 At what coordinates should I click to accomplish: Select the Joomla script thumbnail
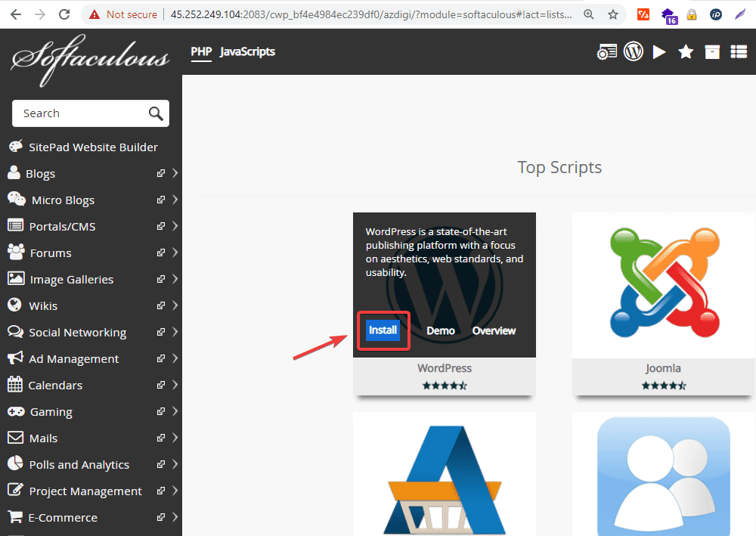(x=663, y=283)
